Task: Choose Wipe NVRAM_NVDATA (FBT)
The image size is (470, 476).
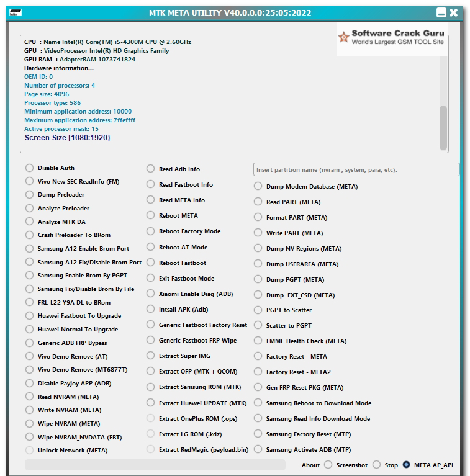Action: pyautogui.click(x=29, y=437)
